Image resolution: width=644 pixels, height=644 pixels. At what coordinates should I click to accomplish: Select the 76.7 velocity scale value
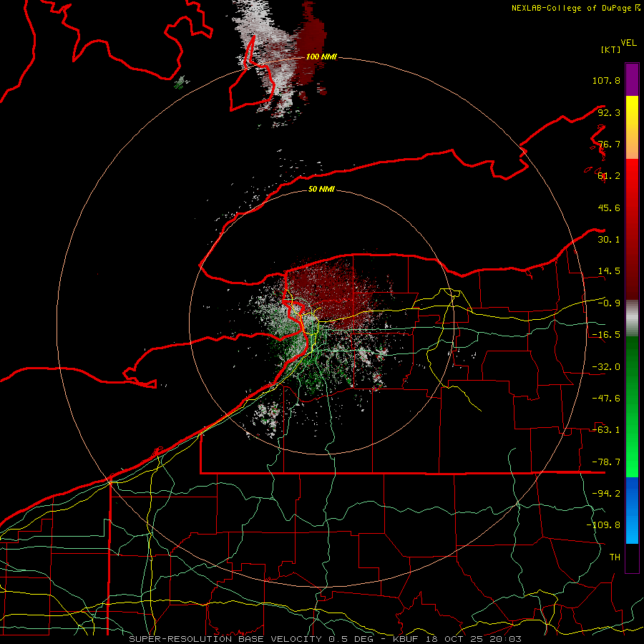609,144
